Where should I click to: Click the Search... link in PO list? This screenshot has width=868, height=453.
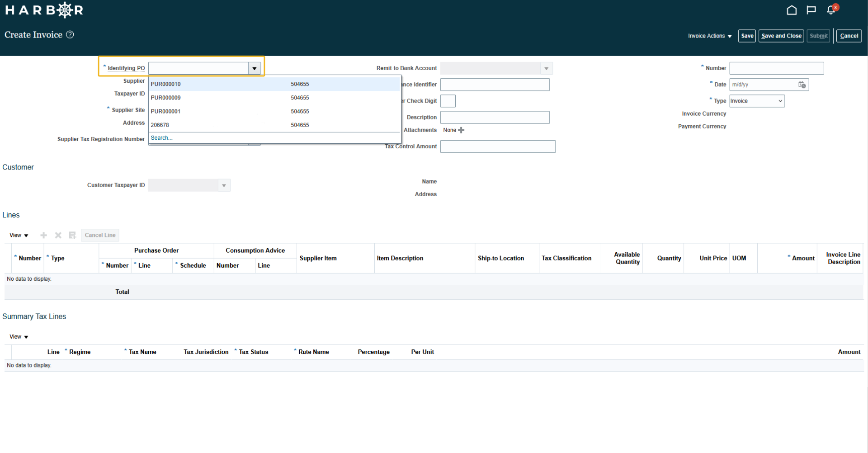[161, 138]
